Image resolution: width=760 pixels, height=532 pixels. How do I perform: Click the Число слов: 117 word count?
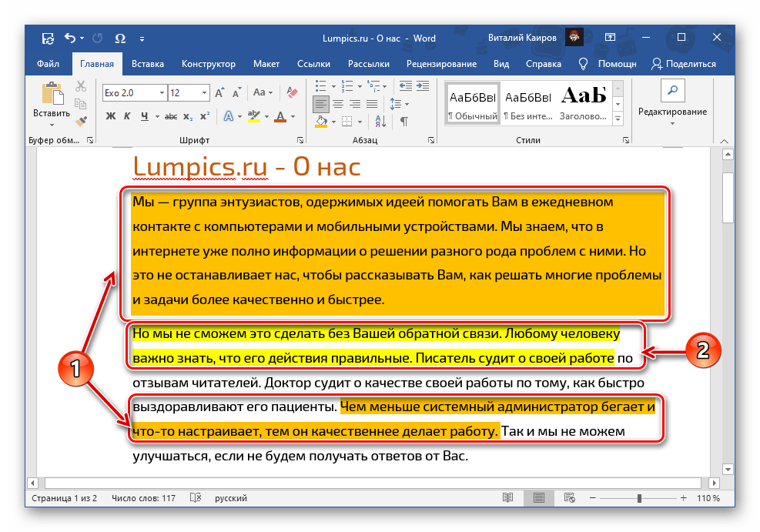coord(144,499)
